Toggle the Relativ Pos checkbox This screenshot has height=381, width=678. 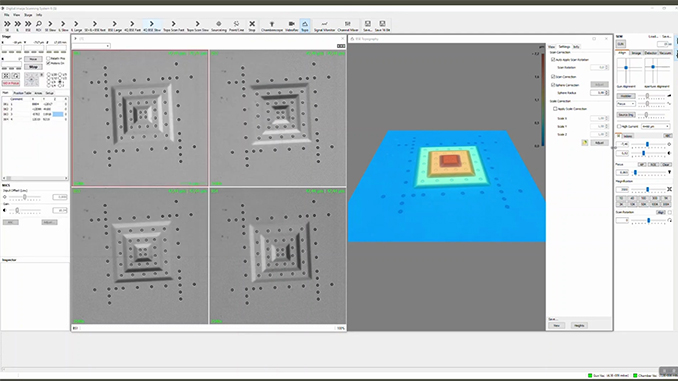[48, 58]
